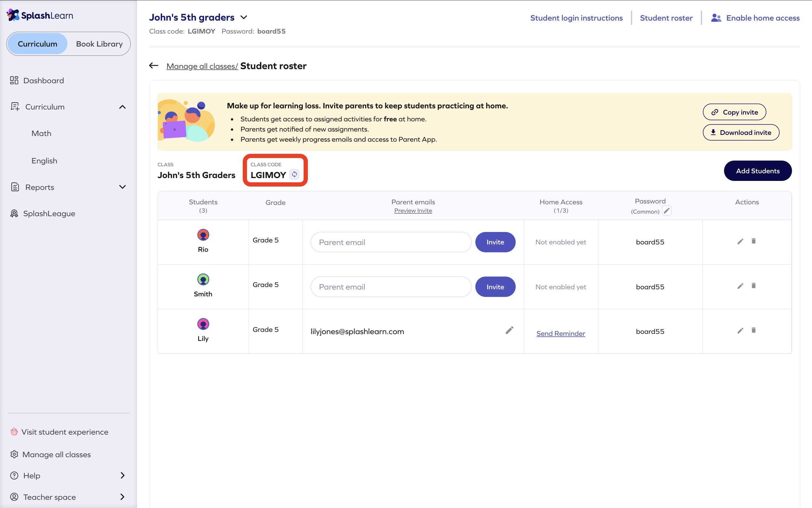Expand the Reports sidebar section
This screenshot has width=812, height=508.
pyautogui.click(x=122, y=187)
